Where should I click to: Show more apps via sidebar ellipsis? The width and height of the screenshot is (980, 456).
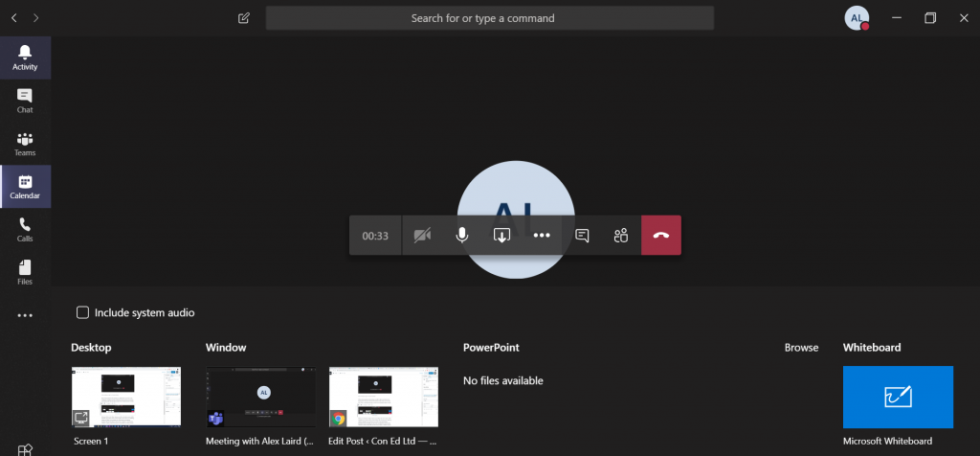(x=25, y=316)
